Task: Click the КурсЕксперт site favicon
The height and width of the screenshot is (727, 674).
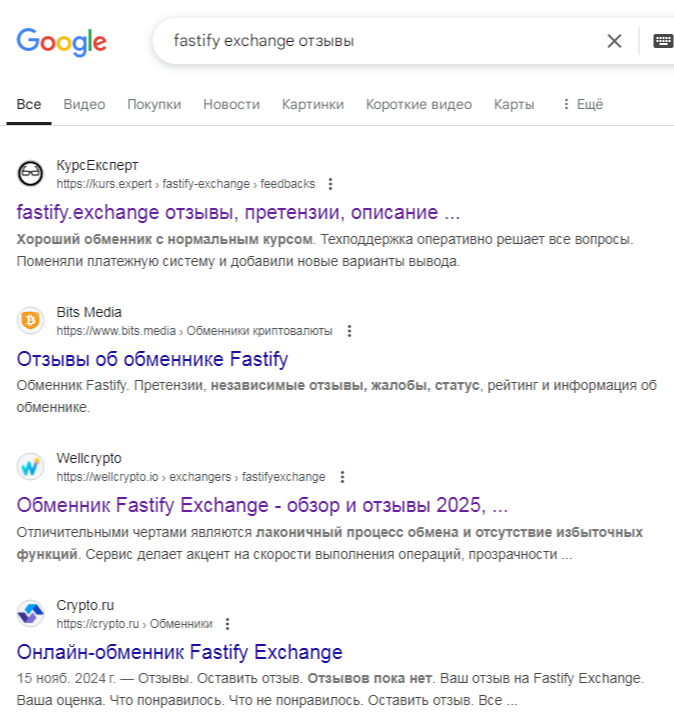Action: coord(31,174)
